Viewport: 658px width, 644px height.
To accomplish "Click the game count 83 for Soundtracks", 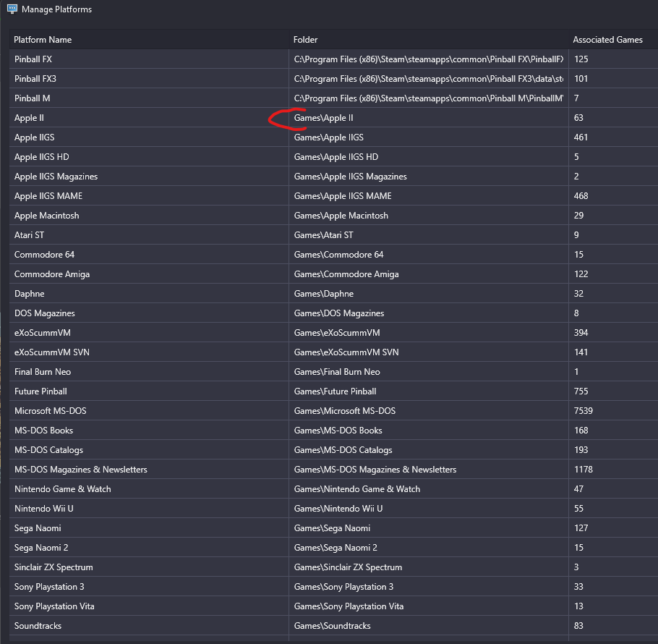I will point(578,625).
